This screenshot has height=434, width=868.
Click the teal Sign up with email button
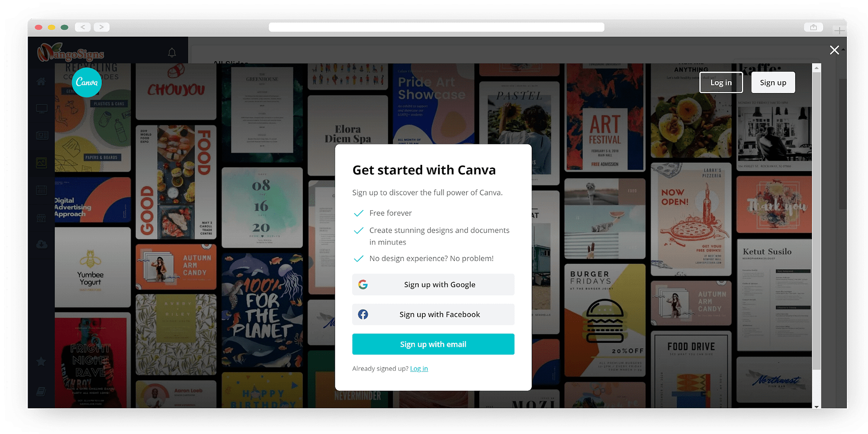point(433,344)
